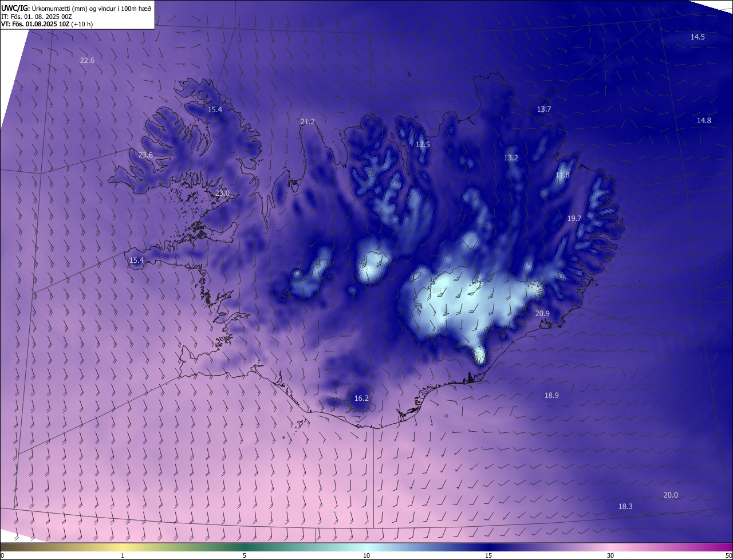The image size is (733, 560).
Task: Click the 50 tick on the colour scale
Action: 728,555
